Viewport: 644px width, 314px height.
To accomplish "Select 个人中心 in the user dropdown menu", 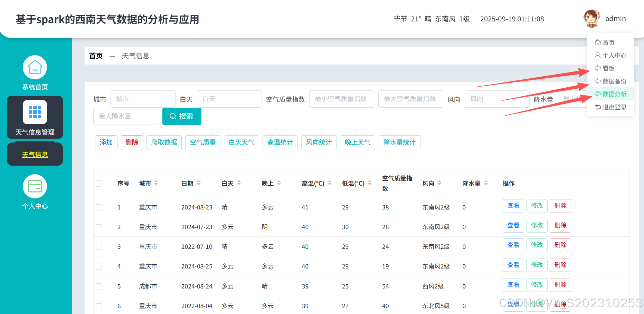I will [610, 55].
